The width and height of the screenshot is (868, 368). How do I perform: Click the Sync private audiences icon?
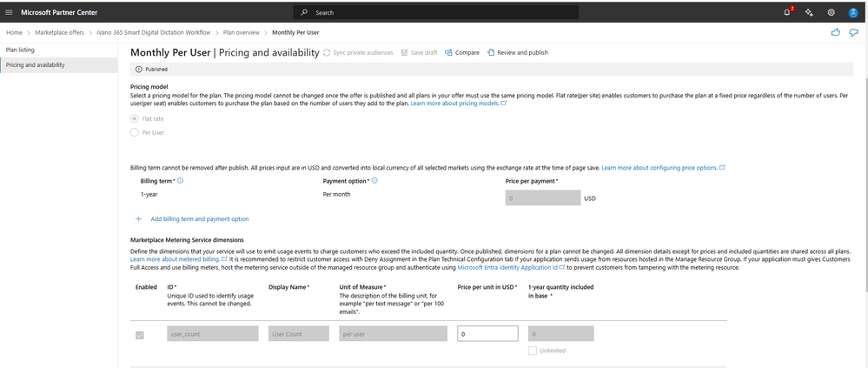coord(327,53)
